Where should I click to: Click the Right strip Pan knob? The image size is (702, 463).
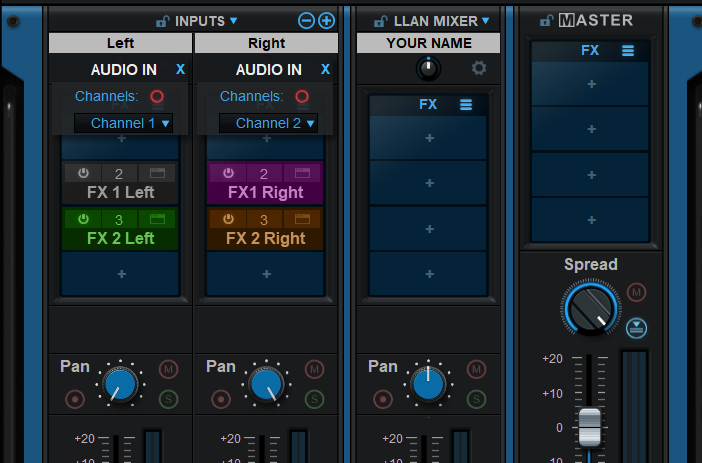click(266, 384)
